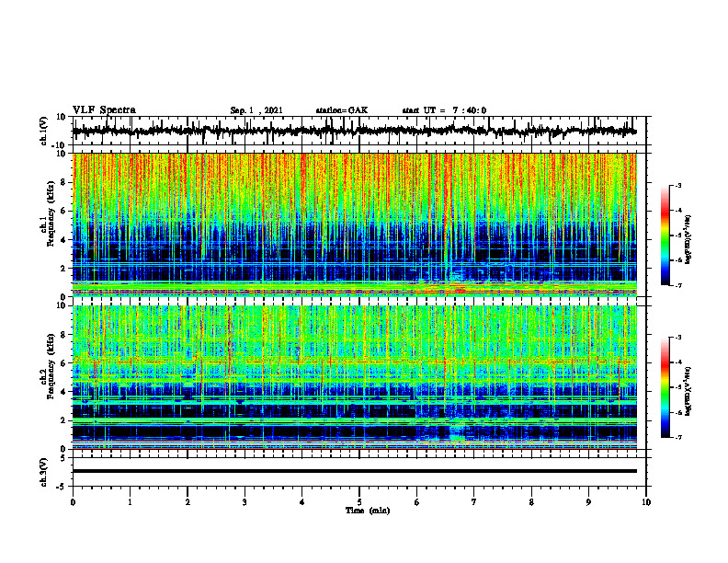Click the ch.1 voltage waveform trace
This screenshot has height=563, width=728.
[354, 131]
